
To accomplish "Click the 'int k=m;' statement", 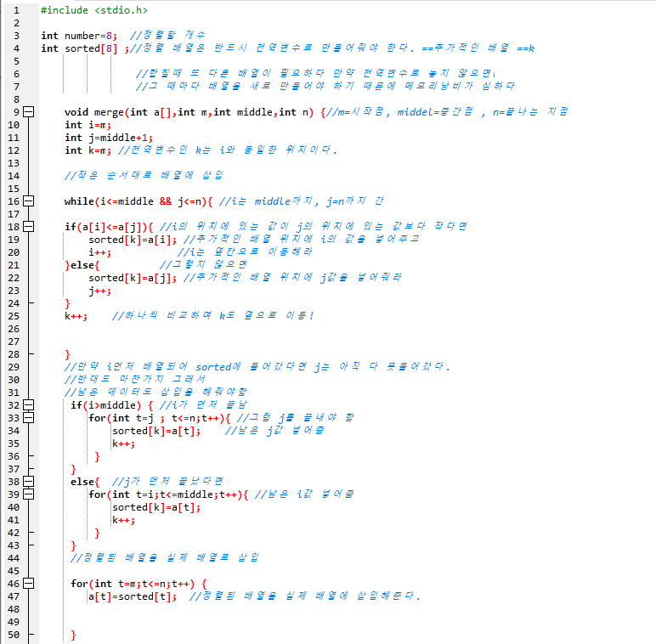I will pos(88,150).
